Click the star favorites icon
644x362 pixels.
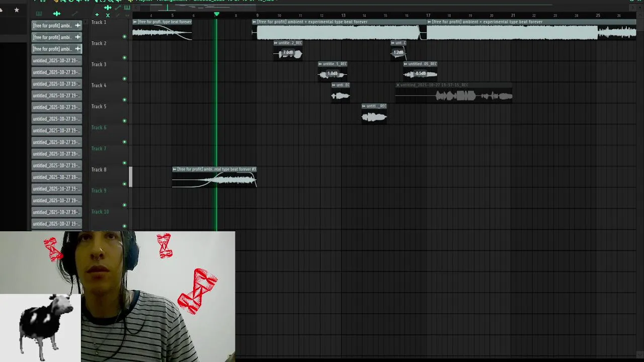17,10
